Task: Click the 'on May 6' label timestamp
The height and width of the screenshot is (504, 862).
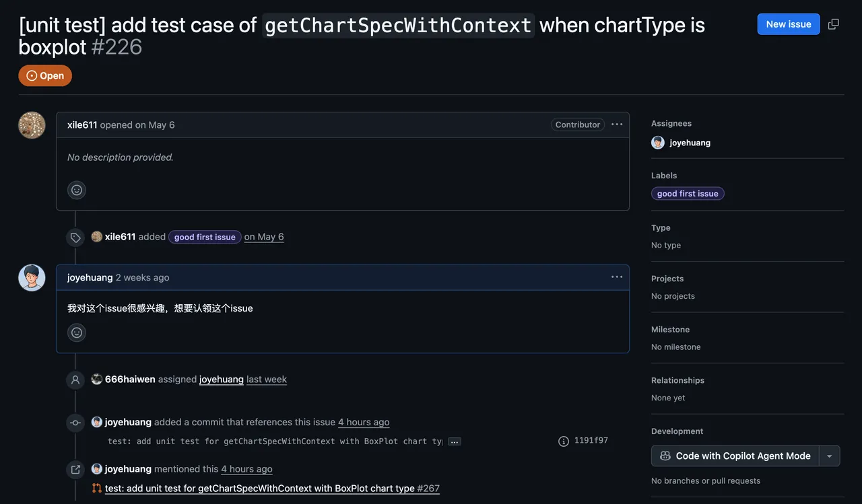Action: 264,237
